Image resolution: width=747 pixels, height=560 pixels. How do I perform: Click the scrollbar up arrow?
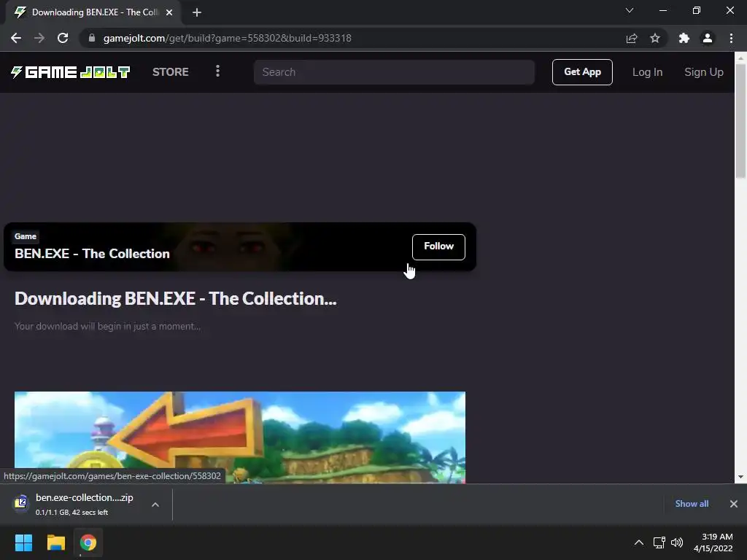pyautogui.click(x=740, y=57)
